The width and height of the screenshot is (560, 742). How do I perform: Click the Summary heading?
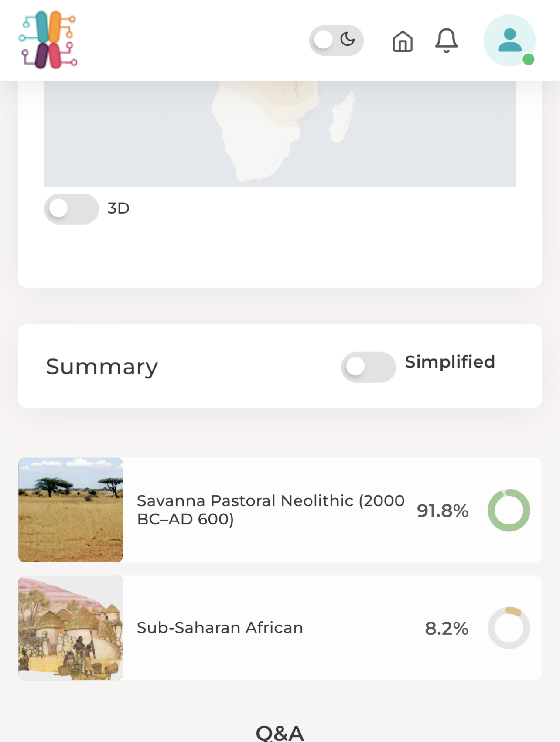(x=102, y=367)
